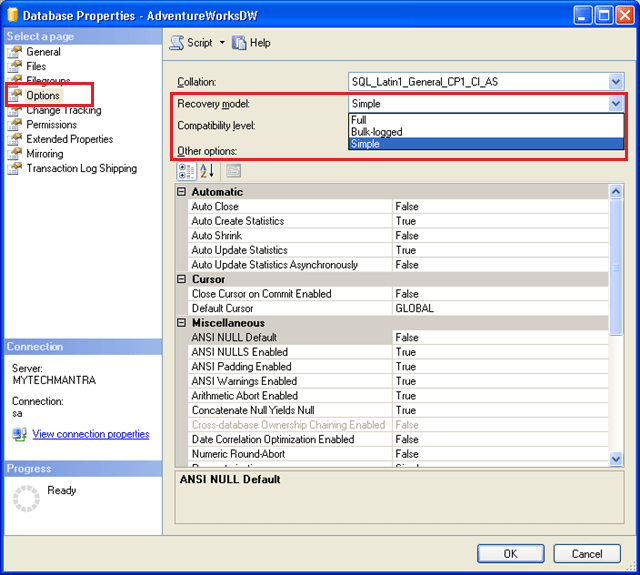
Task: Select the General page icon
Action: pos(15,52)
